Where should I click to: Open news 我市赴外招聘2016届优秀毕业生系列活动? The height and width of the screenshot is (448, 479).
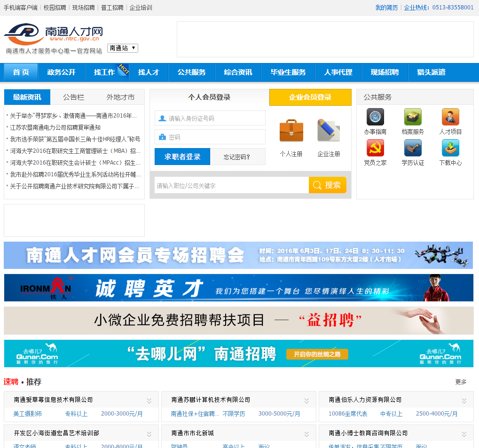[76, 174]
